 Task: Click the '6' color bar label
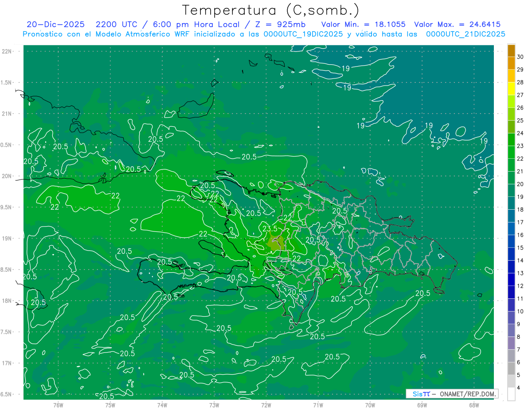[519, 362]
